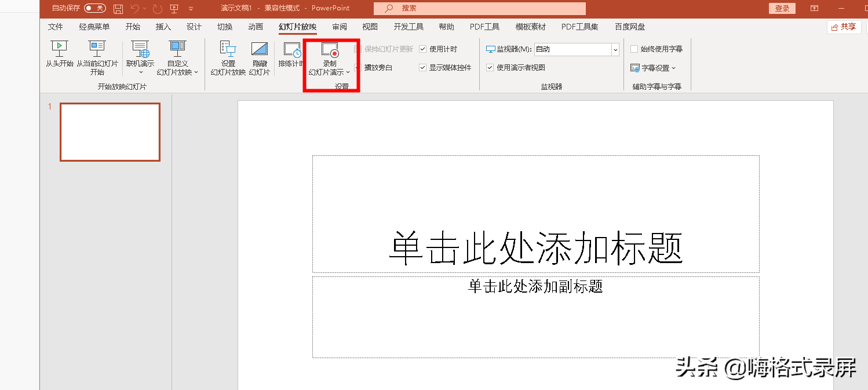Uncheck the 使用计时 checkbox
868x390 pixels.
[x=423, y=49]
